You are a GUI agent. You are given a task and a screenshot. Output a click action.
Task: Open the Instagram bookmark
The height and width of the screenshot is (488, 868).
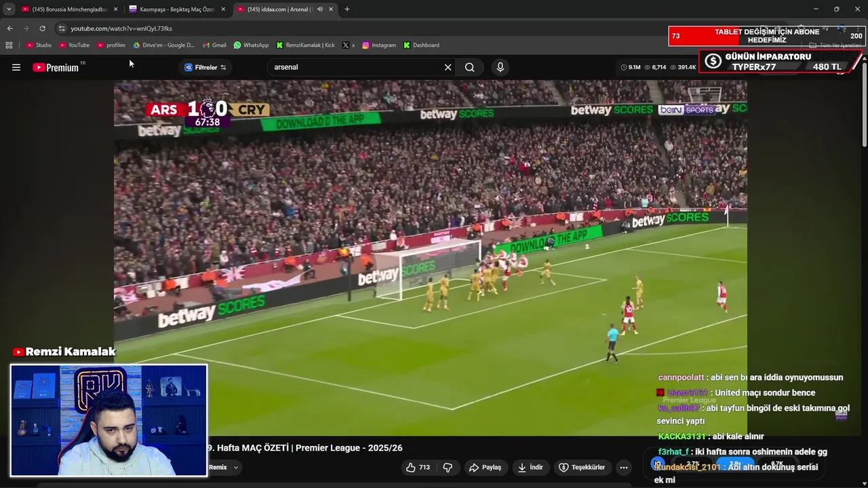tap(378, 45)
